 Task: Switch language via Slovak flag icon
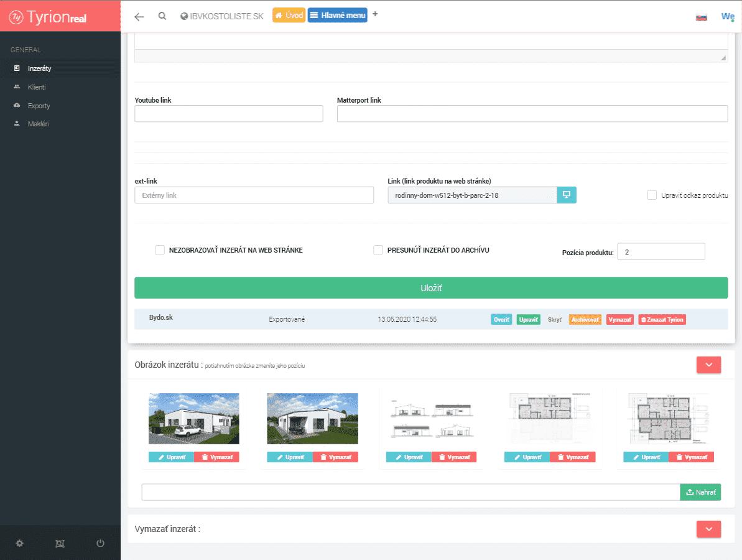[x=701, y=17]
